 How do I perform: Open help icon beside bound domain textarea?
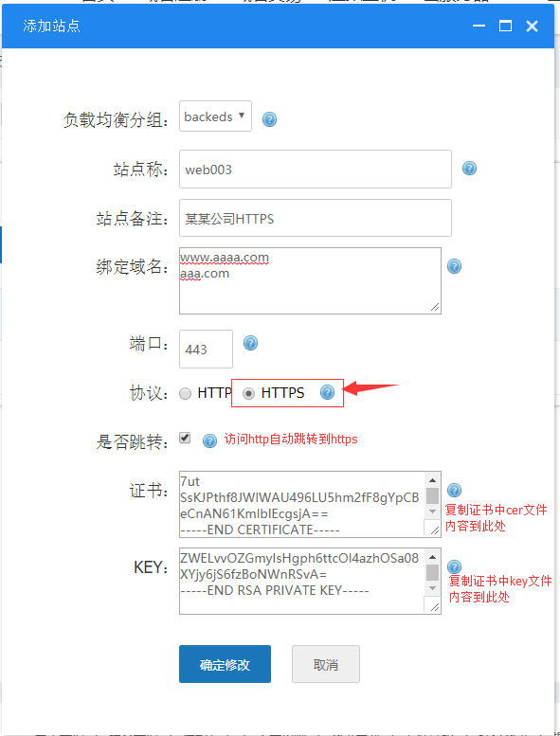click(454, 266)
